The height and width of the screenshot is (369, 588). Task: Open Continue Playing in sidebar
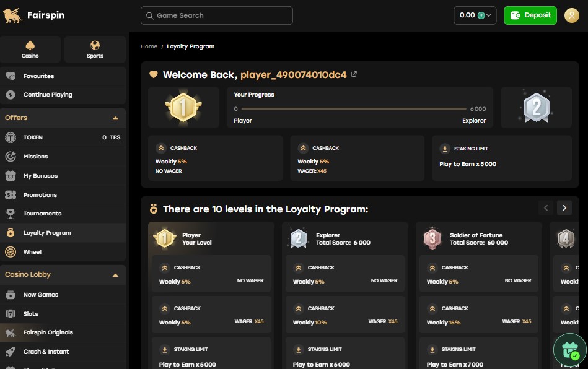point(63,95)
